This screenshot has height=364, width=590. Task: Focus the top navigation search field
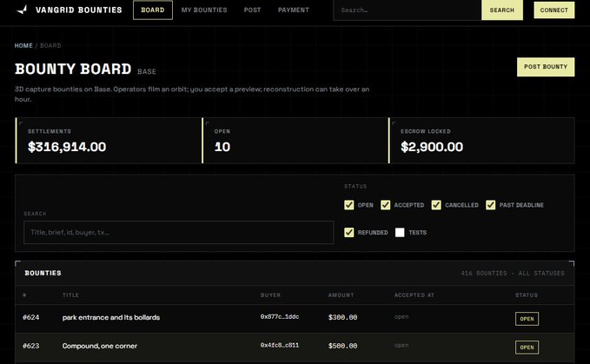408,10
